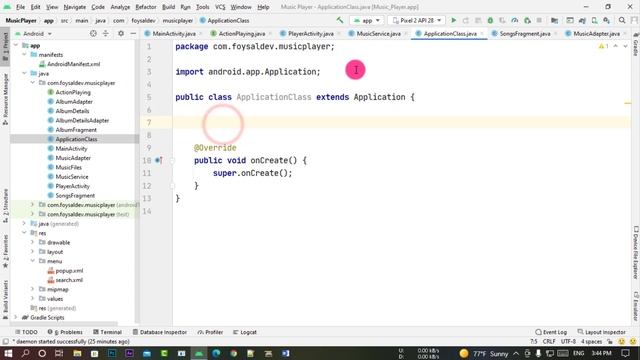640x360 pixels.
Task: Open the VCS menu
Action: [x=220, y=7]
